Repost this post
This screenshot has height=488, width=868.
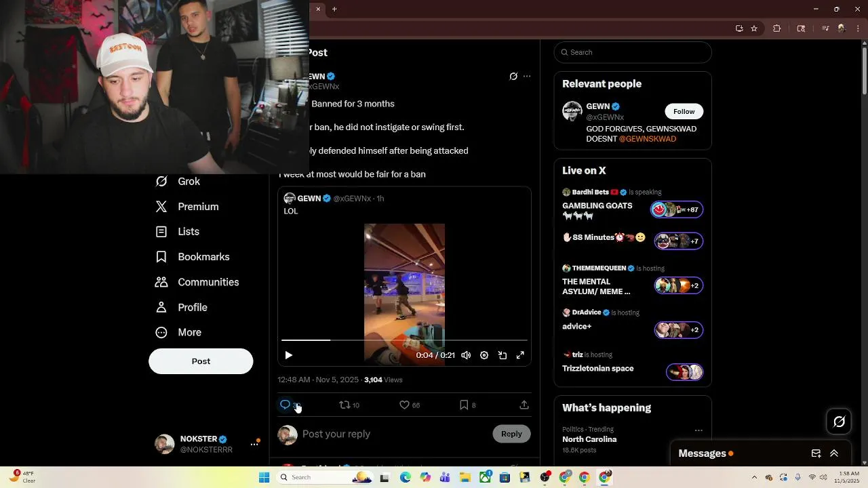[344, 405]
